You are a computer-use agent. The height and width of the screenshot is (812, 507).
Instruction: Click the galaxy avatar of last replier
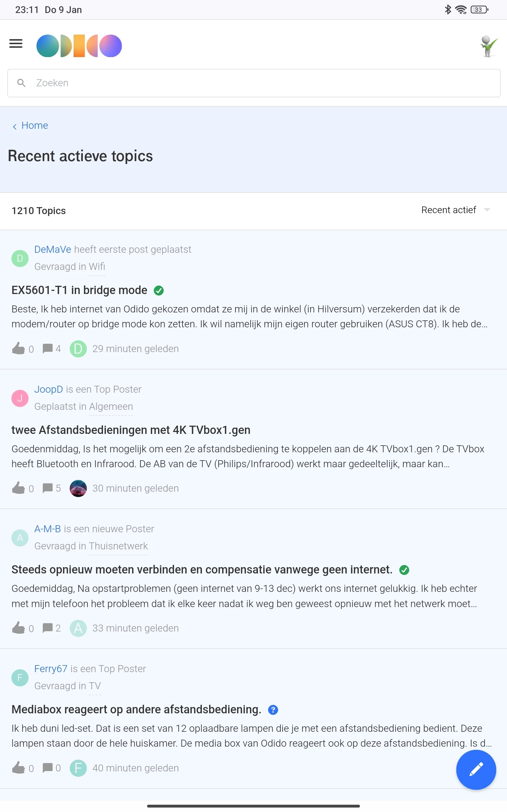click(78, 488)
